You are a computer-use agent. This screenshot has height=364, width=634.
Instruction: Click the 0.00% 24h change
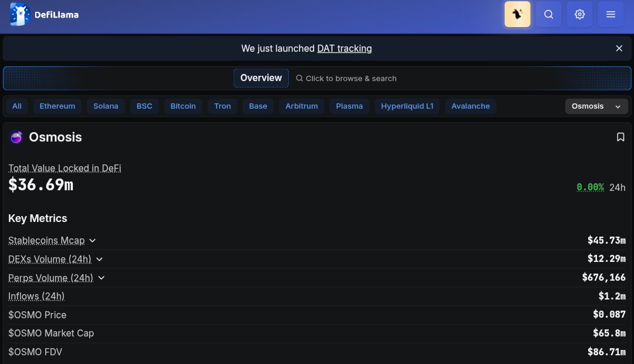pos(590,187)
